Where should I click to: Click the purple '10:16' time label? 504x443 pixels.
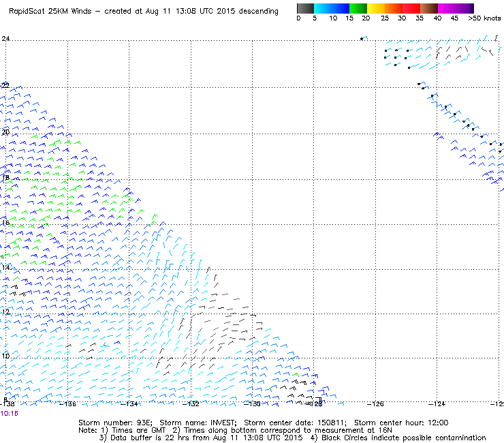(10, 414)
